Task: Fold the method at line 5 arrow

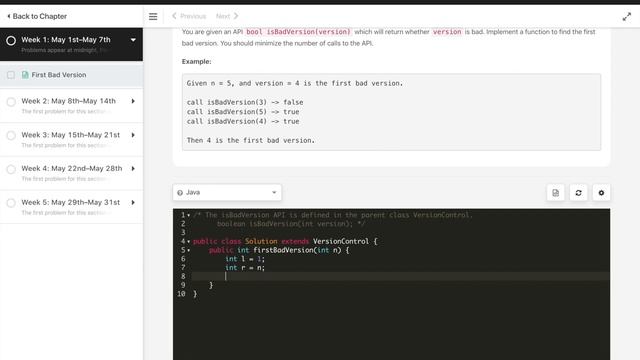Action: (189, 250)
